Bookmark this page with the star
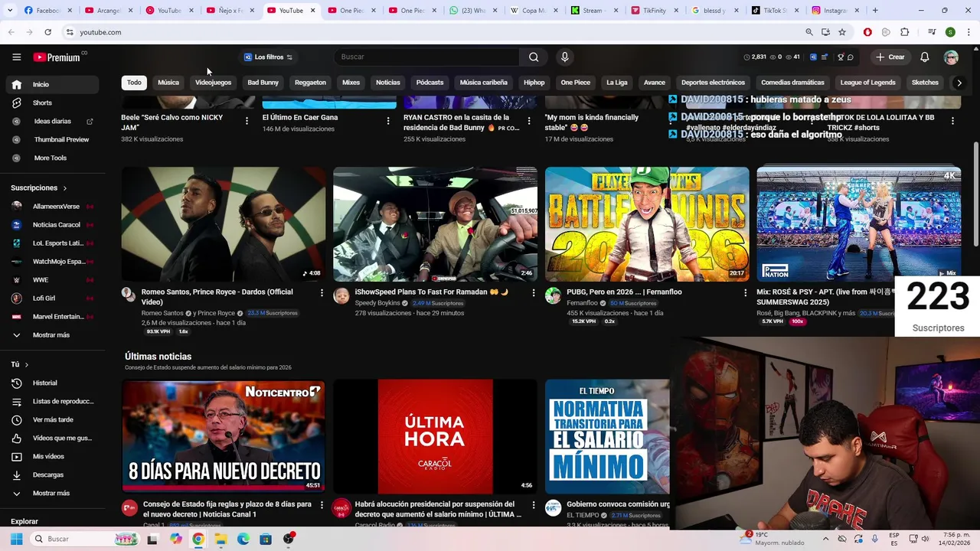This screenshot has width=980, height=551. pyautogui.click(x=842, y=32)
